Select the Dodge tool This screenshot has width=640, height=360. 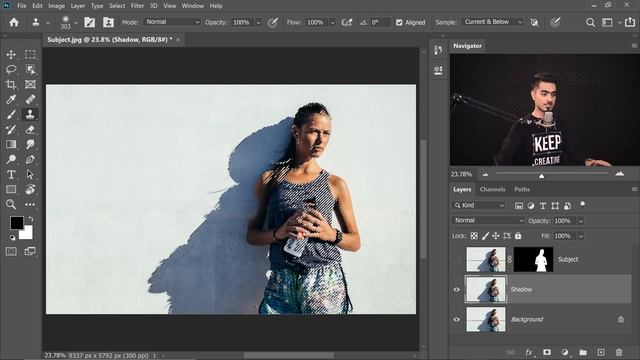pos(11,160)
